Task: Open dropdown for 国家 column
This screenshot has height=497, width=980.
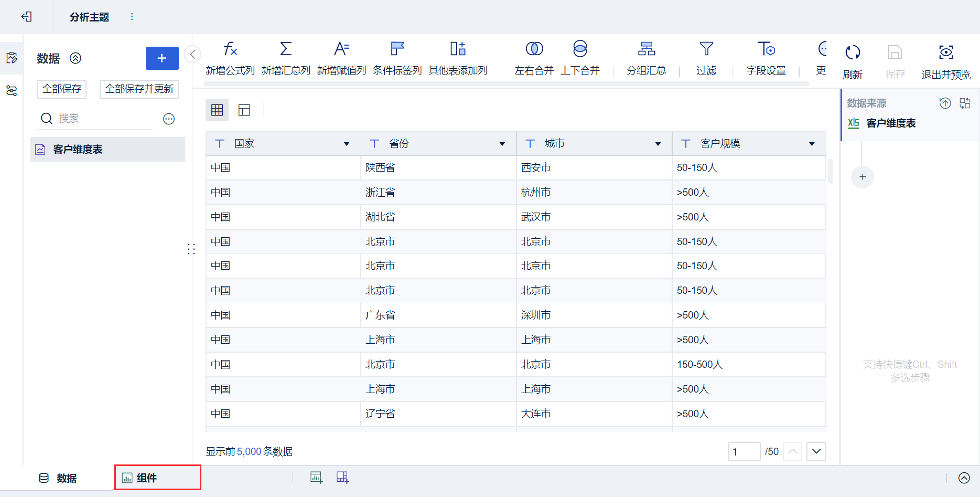Action: coord(347,144)
